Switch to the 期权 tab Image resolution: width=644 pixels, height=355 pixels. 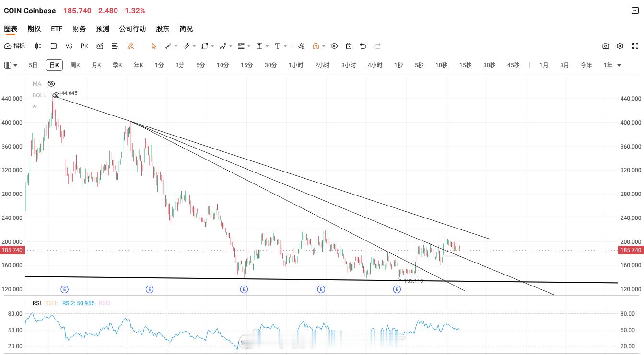(x=34, y=29)
